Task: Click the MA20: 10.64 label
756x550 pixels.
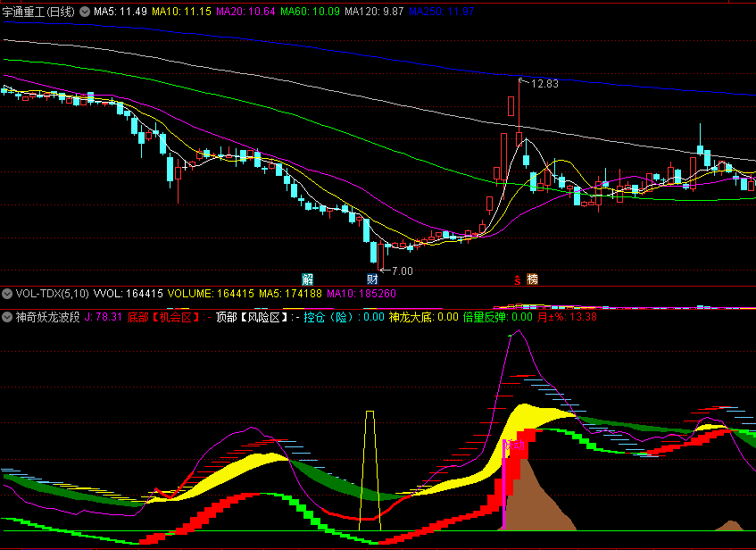Action: coord(245,12)
